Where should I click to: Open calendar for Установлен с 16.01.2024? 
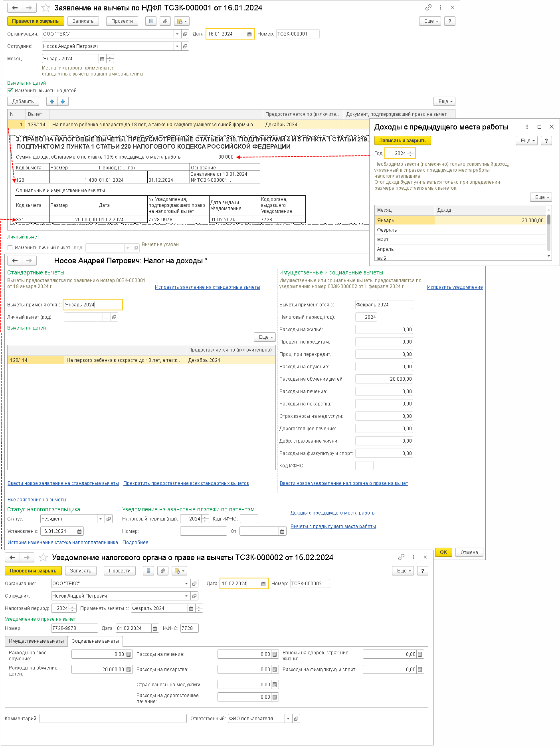coord(79,531)
